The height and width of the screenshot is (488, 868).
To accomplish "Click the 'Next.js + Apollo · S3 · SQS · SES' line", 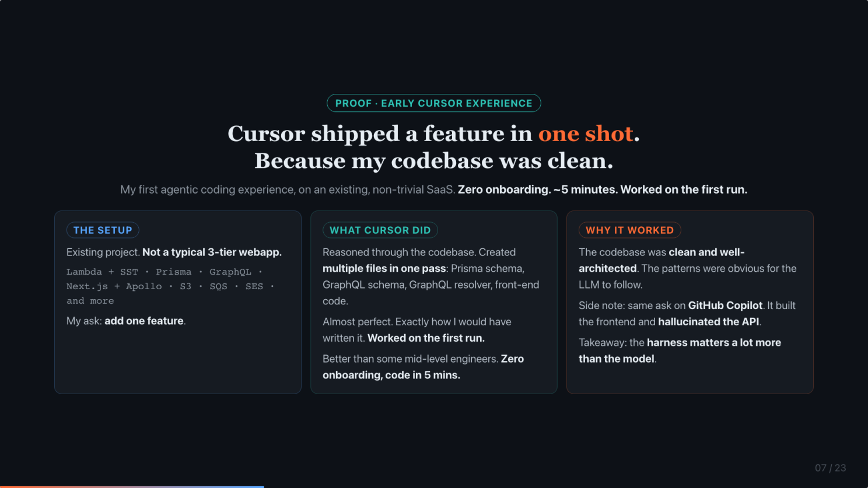I will point(170,286).
